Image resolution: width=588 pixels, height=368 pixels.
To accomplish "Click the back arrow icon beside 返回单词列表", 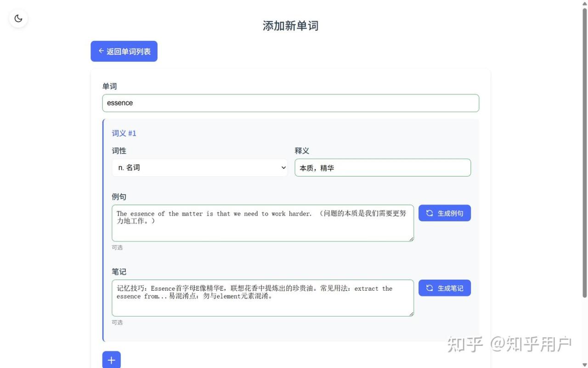I will click(x=101, y=51).
